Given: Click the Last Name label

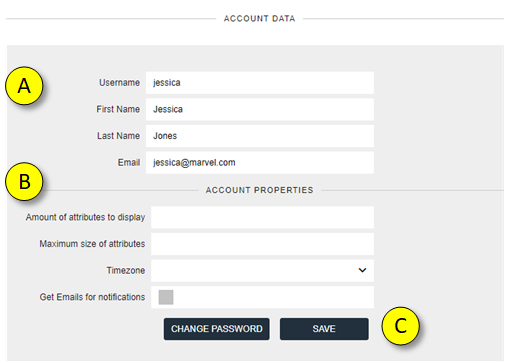Looking at the screenshot, I should [x=118, y=136].
